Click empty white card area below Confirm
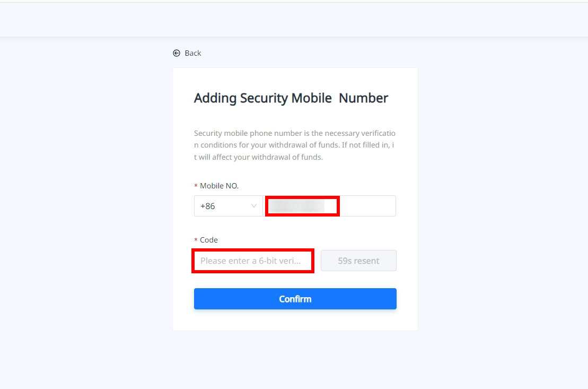 point(295,320)
